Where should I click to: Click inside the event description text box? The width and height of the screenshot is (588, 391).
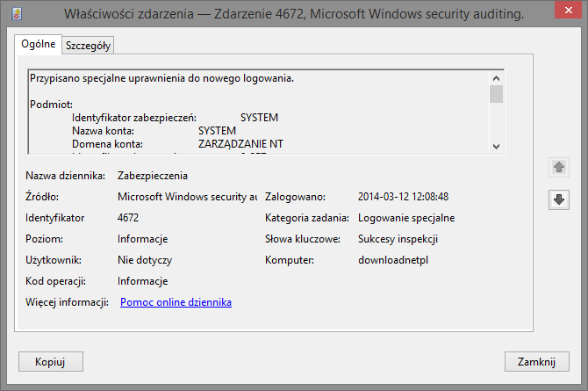(259, 112)
